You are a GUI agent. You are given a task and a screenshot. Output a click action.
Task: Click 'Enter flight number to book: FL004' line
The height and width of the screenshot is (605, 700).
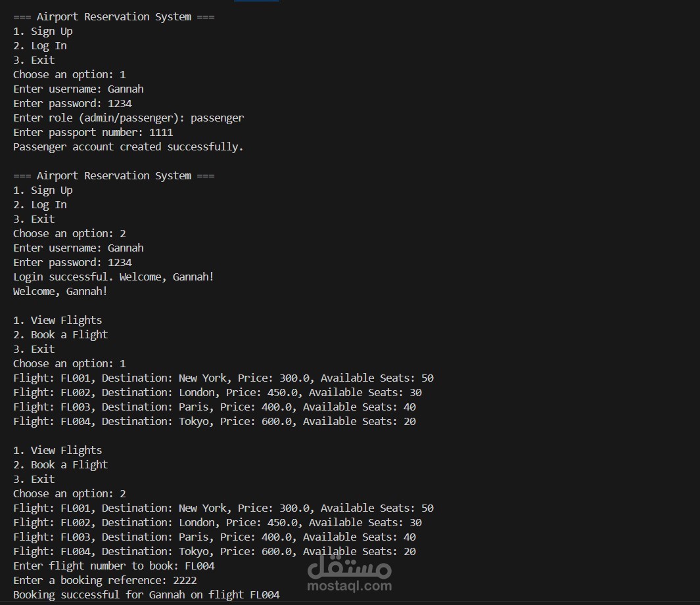pos(114,566)
